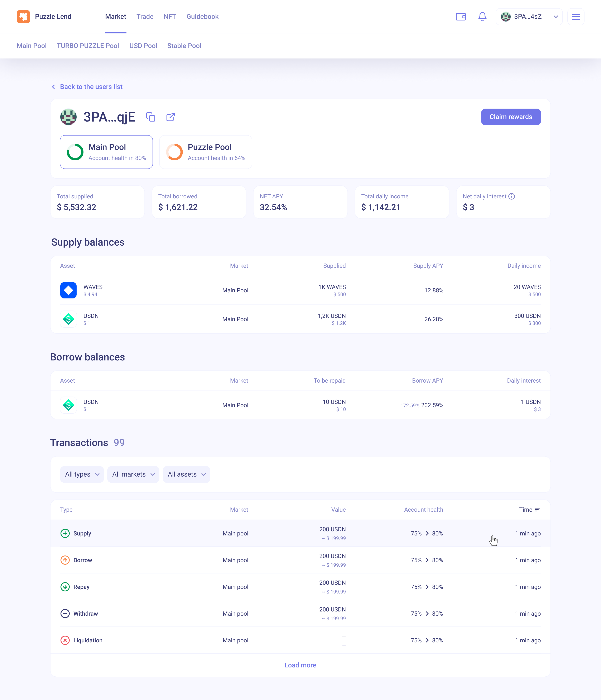Open the All assets filter dropdown
The image size is (601, 700).
[186, 474]
